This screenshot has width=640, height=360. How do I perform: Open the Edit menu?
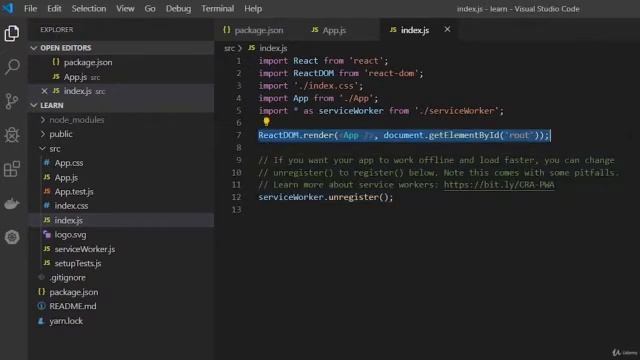click(54, 9)
